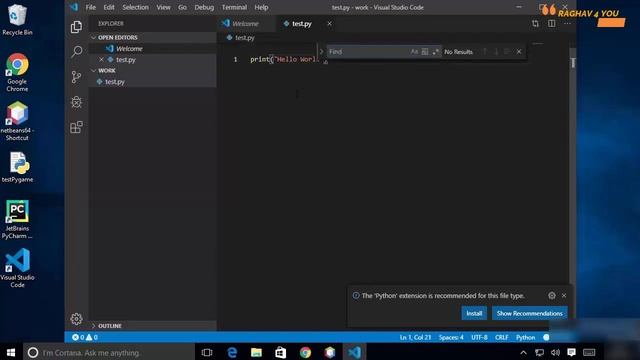Collapse the Open Editors section
640x360 pixels.
tap(153, 38)
